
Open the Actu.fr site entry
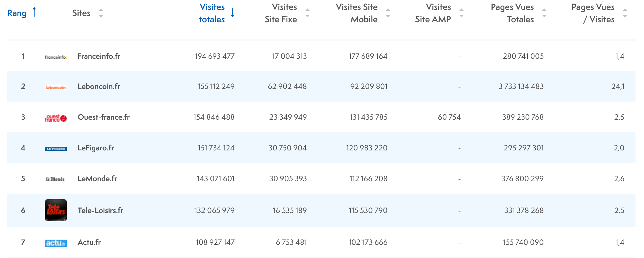coord(89,242)
